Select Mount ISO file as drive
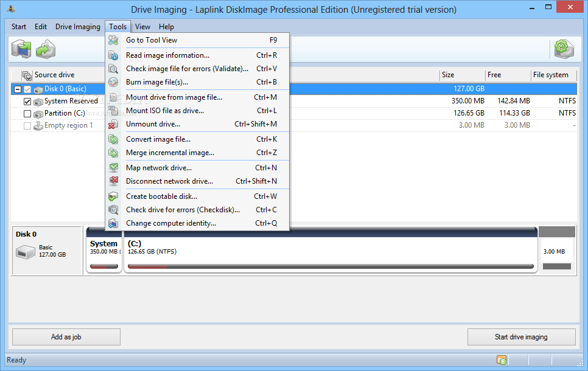Image resolution: width=588 pixels, height=371 pixels. (x=198, y=111)
